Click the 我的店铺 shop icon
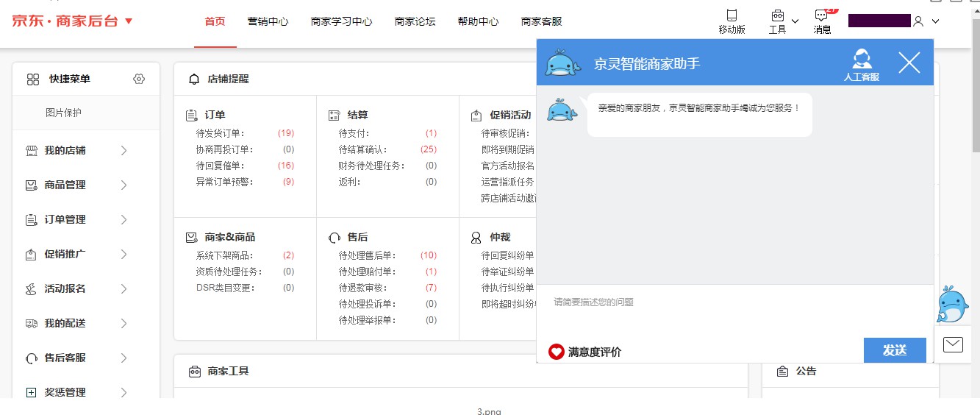The image size is (980, 415). click(x=31, y=150)
